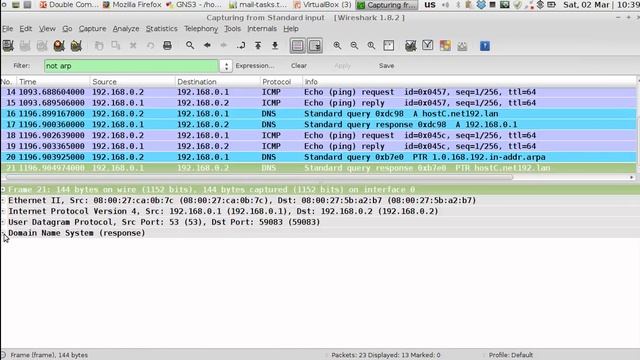640x360 pixels.
Task: Open the Edit menu
Action: point(26,29)
